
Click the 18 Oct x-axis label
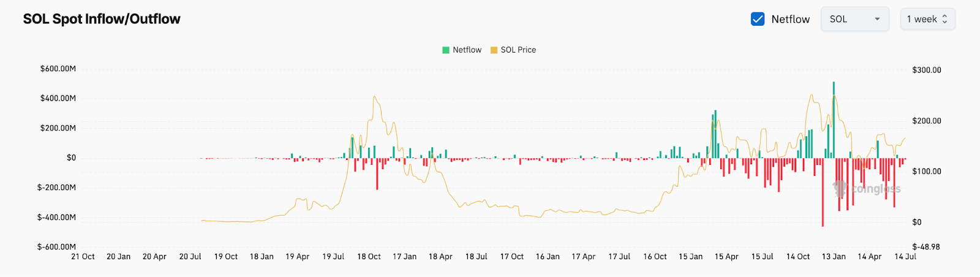point(369,257)
